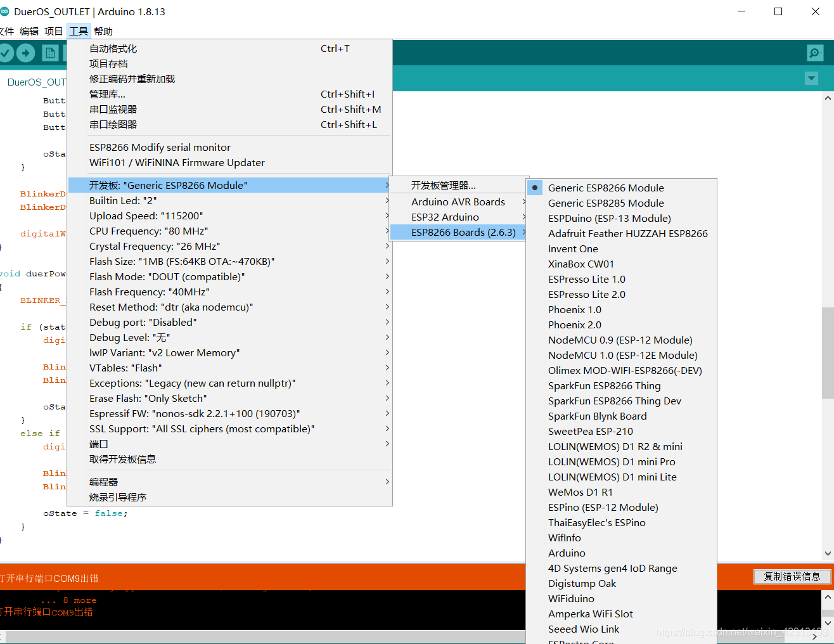Expand ESP8266 Boards (2.6.3) submenu
The width and height of the screenshot is (834, 644).
point(459,232)
